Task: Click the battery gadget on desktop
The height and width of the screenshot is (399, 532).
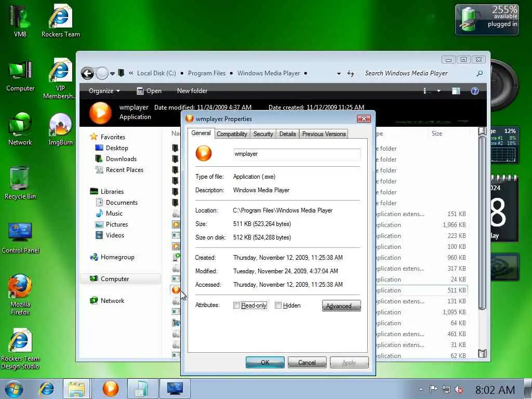Action: (487, 20)
